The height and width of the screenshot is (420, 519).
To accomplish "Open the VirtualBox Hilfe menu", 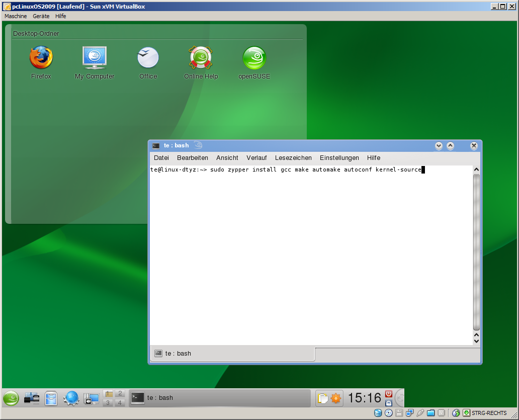I will click(60, 16).
